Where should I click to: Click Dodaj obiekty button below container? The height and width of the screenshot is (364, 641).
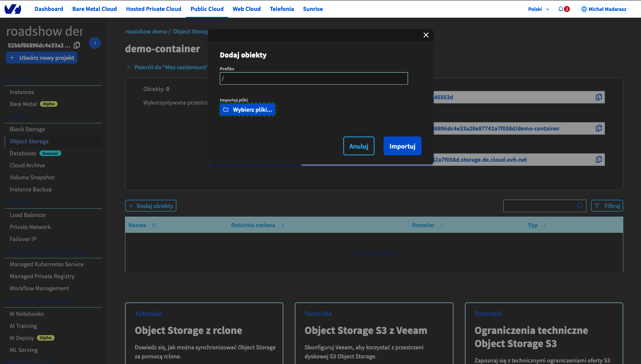(151, 206)
